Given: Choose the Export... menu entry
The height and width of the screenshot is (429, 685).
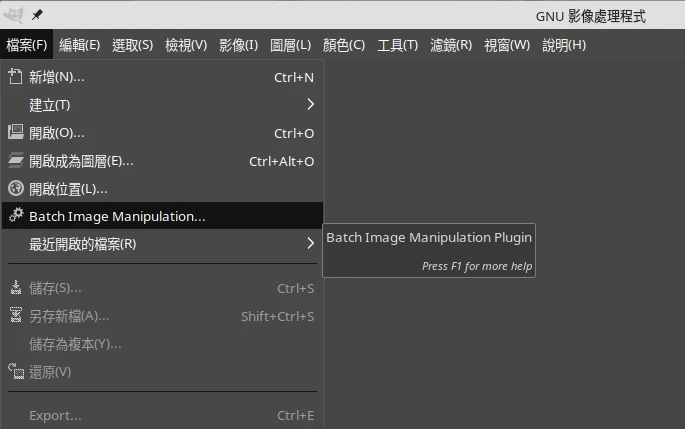Looking at the screenshot, I should 55,415.
